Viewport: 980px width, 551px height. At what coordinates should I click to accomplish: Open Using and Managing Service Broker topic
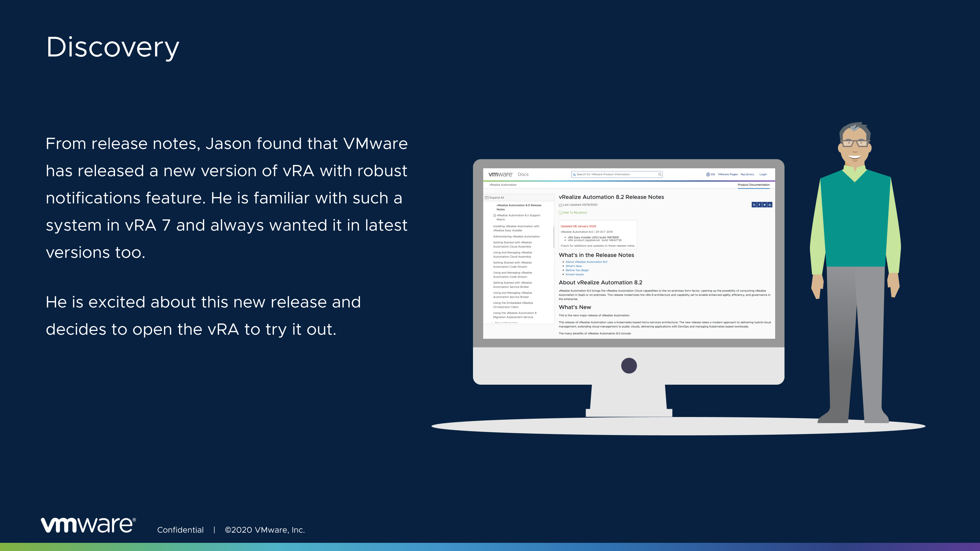(x=512, y=295)
